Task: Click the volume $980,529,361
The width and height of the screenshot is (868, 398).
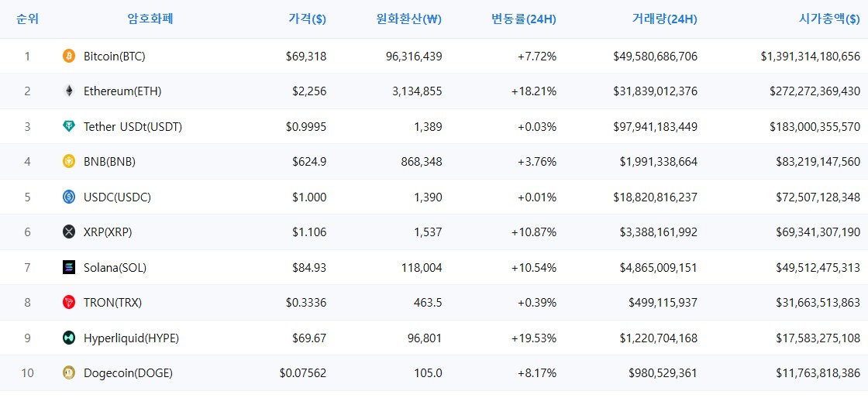Action: coord(663,373)
